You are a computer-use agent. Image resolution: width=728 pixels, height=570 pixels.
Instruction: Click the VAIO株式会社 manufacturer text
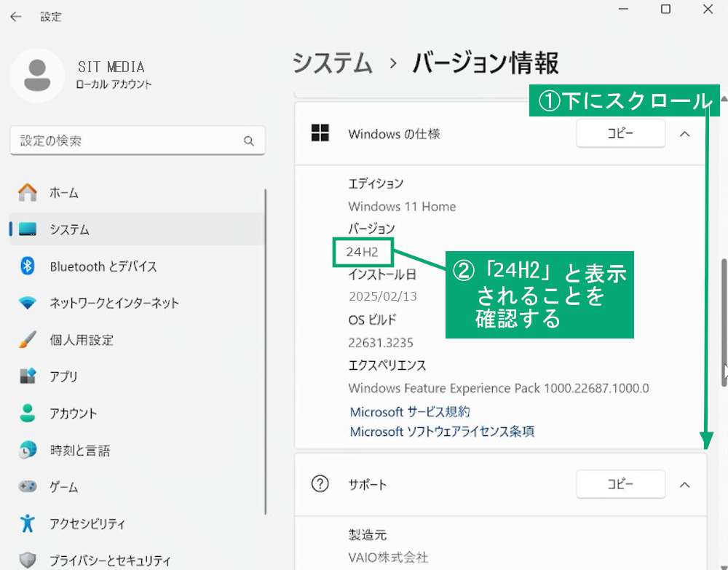388,557
